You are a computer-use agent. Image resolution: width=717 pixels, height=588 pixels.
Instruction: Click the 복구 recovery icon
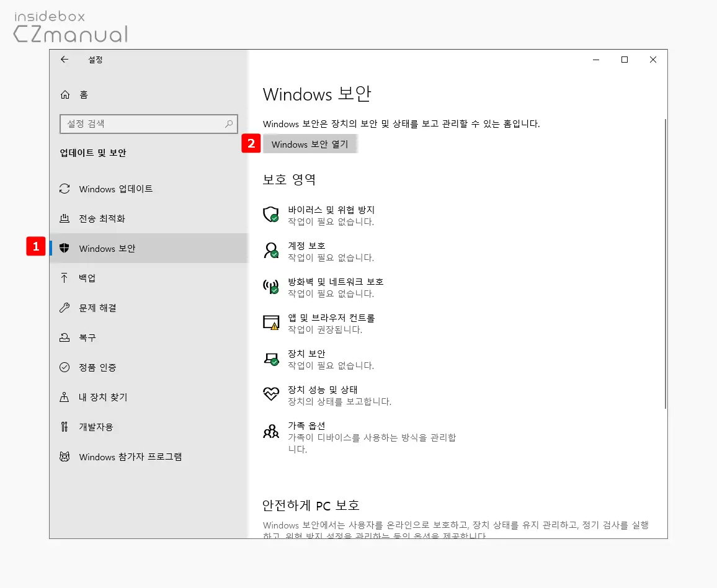[x=65, y=337]
